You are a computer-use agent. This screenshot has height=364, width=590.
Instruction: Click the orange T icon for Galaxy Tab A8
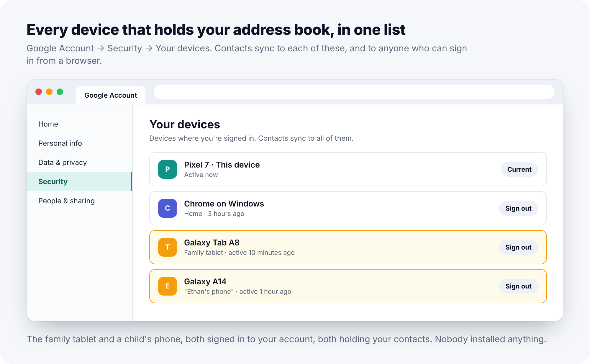tap(168, 247)
